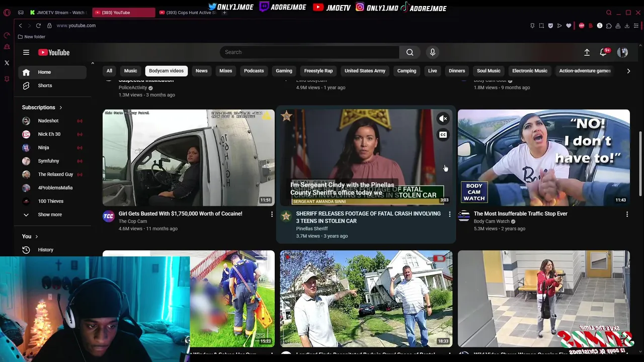Start voice search with microphone icon

(x=433, y=52)
